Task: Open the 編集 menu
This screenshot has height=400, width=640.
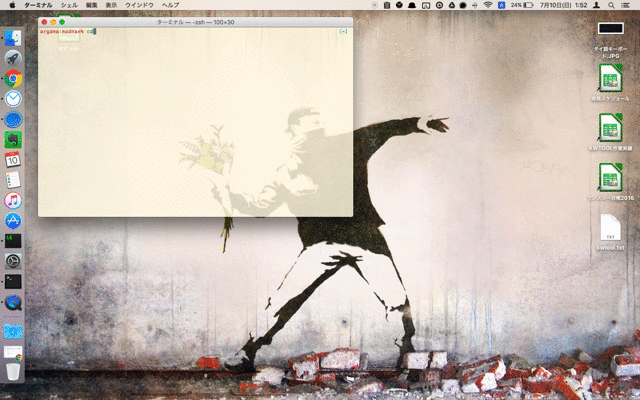Action: 91,5
